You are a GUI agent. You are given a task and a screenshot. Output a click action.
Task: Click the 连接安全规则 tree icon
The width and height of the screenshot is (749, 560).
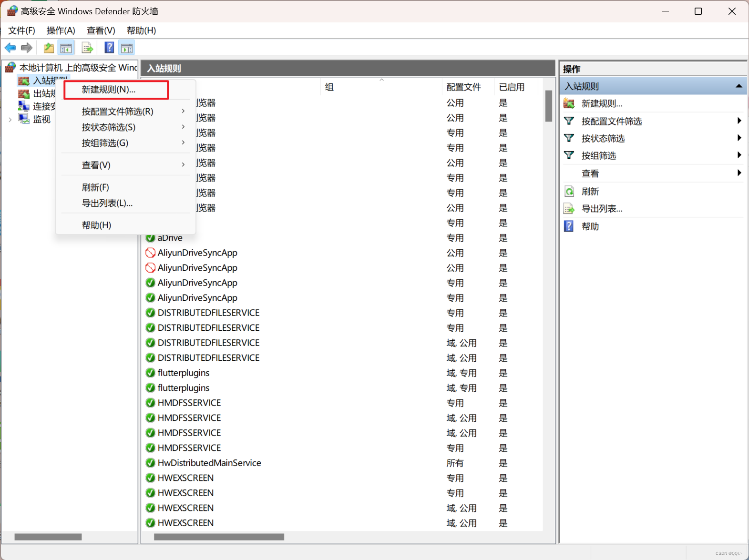click(x=24, y=106)
